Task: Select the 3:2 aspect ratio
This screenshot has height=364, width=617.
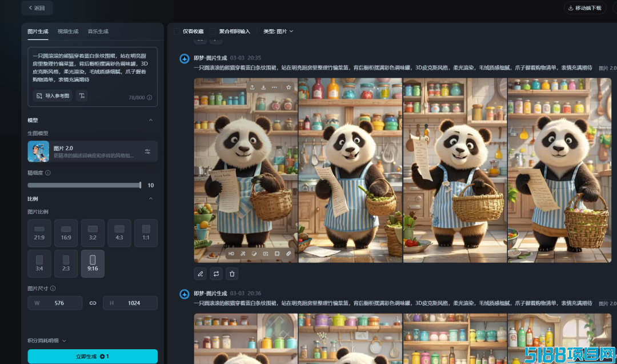Action: coord(93,233)
